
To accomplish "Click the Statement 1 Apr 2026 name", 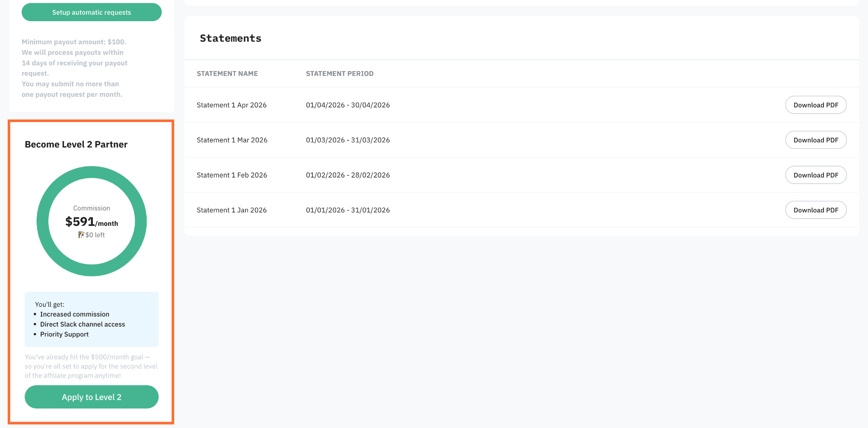I will point(232,105).
